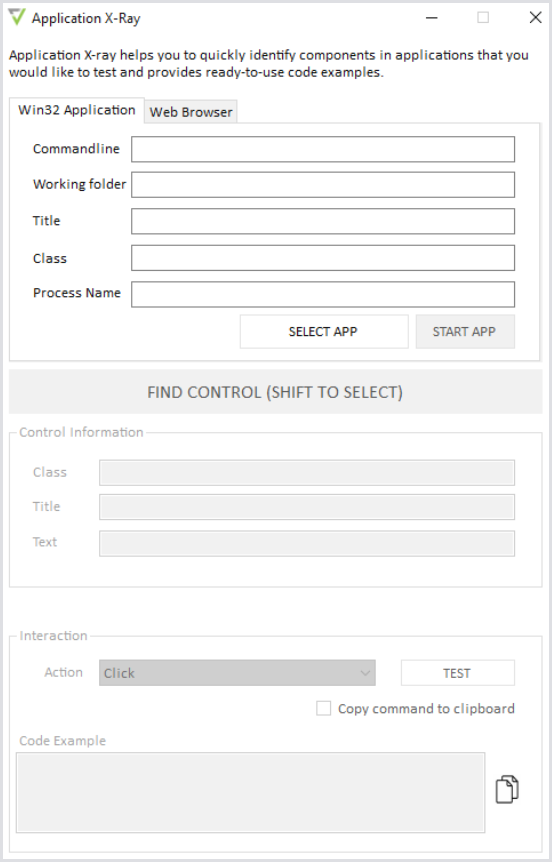552x862 pixels.
Task: Close the Application X-Ray window
Action: [535, 18]
